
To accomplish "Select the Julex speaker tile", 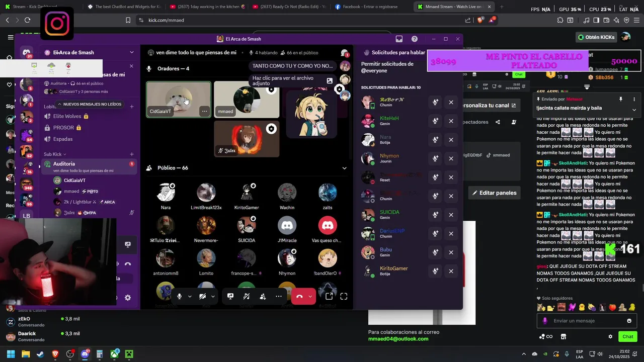I will pos(247,139).
